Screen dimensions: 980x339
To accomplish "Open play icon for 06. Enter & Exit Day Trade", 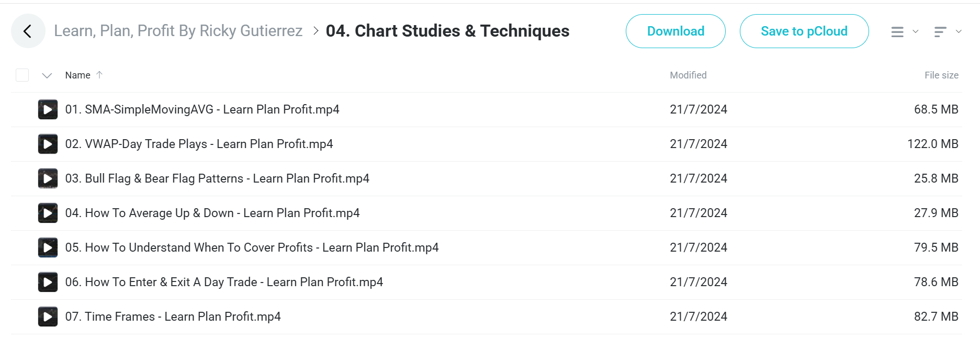I will [x=48, y=282].
